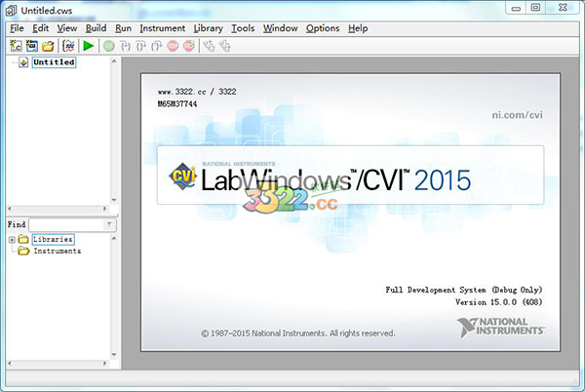Image resolution: width=585 pixels, height=392 pixels.
Task: Click the Build/compile braces icon
Action: (x=68, y=46)
